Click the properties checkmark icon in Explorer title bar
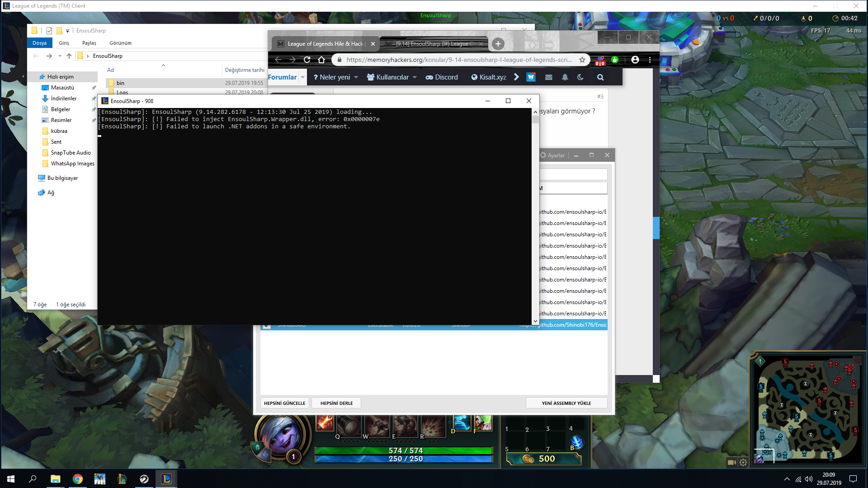This screenshot has width=868, height=488. pos(49,31)
